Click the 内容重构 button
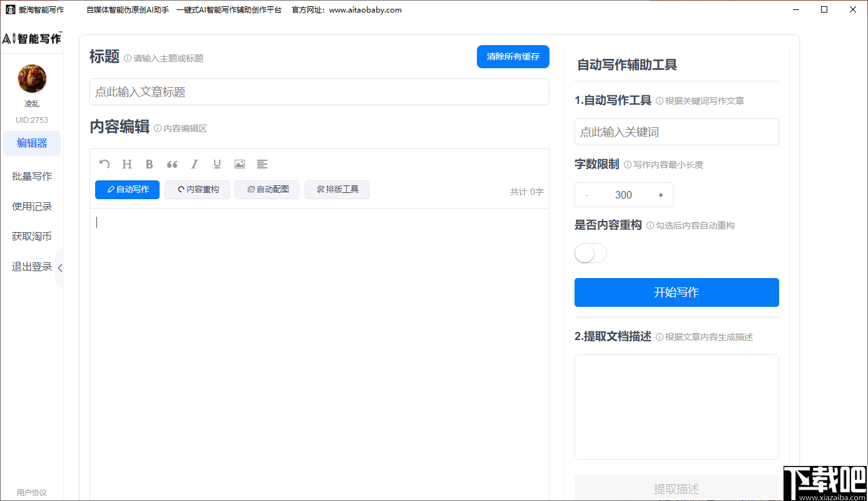This screenshot has width=868, height=501. (x=197, y=189)
